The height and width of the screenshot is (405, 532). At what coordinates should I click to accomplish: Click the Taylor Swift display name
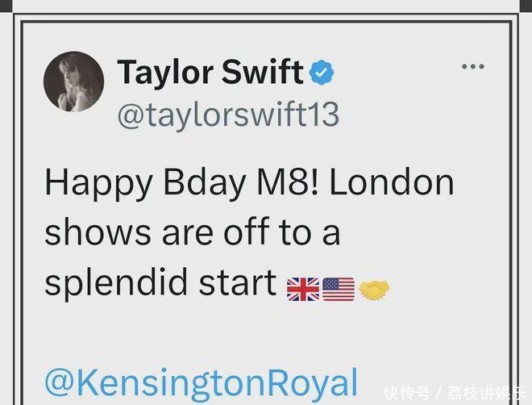(x=210, y=72)
